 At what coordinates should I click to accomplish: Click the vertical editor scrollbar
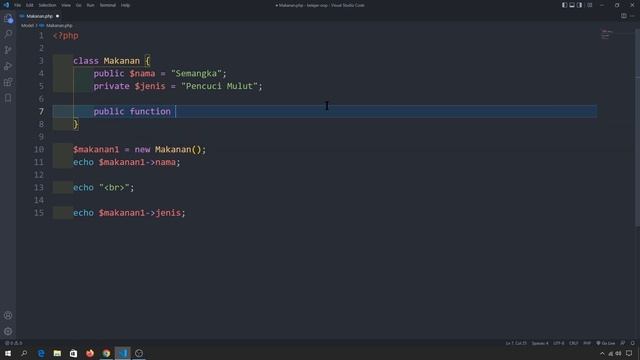[637, 127]
